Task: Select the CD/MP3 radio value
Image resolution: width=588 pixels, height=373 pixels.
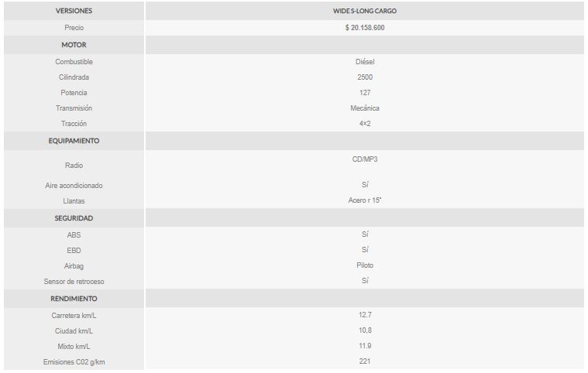Action: [365, 159]
